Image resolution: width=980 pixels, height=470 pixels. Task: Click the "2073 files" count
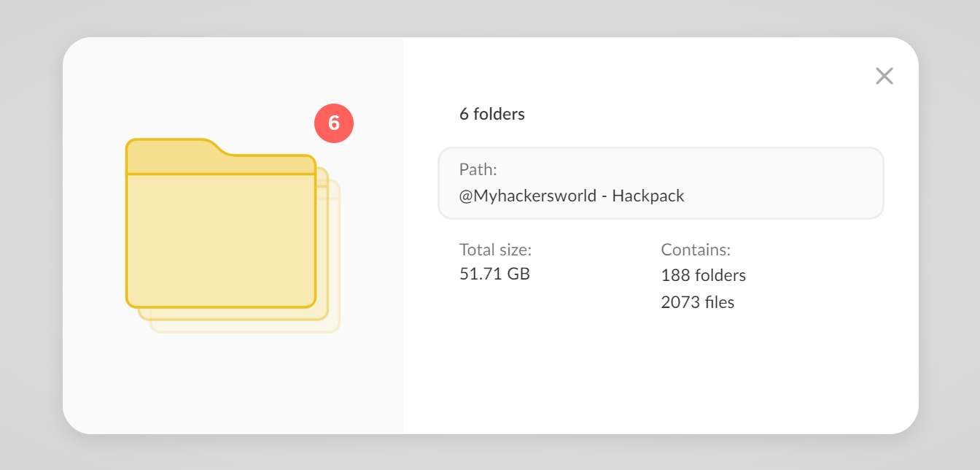click(697, 302)
